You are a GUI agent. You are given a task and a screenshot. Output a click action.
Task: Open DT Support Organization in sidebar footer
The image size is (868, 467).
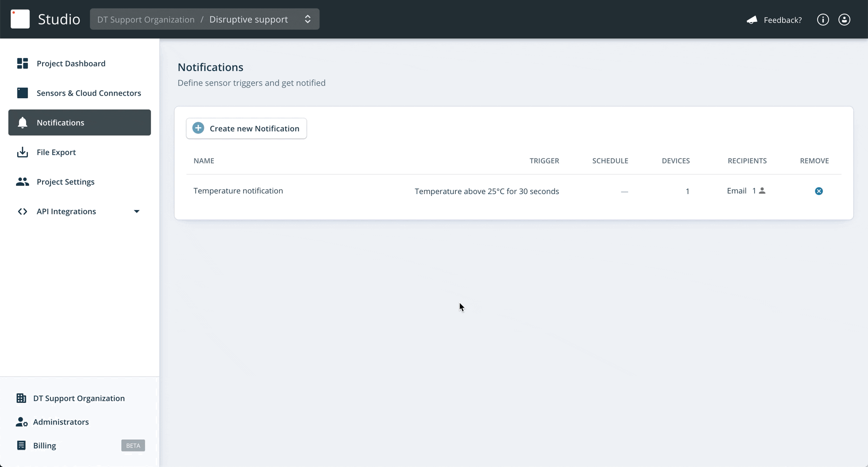coord(79,398)
